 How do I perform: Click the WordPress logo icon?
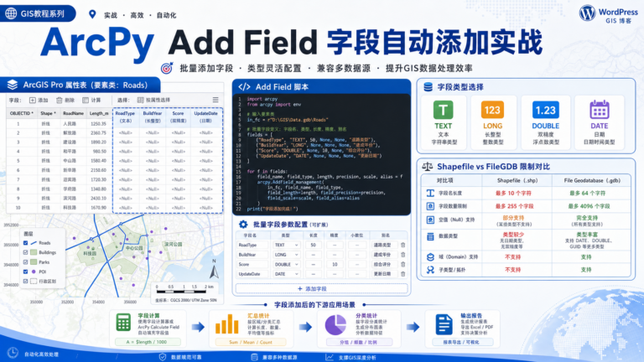click(587, 13)
